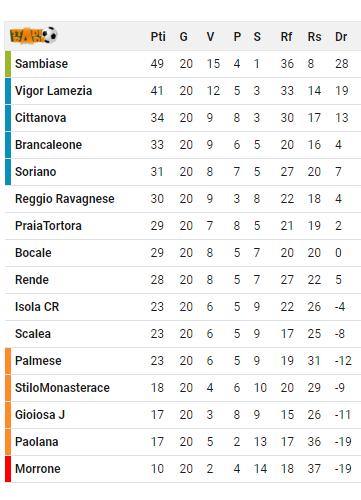
Task: Click orange playout marker beside Palmese
Action: click(8, 361)
